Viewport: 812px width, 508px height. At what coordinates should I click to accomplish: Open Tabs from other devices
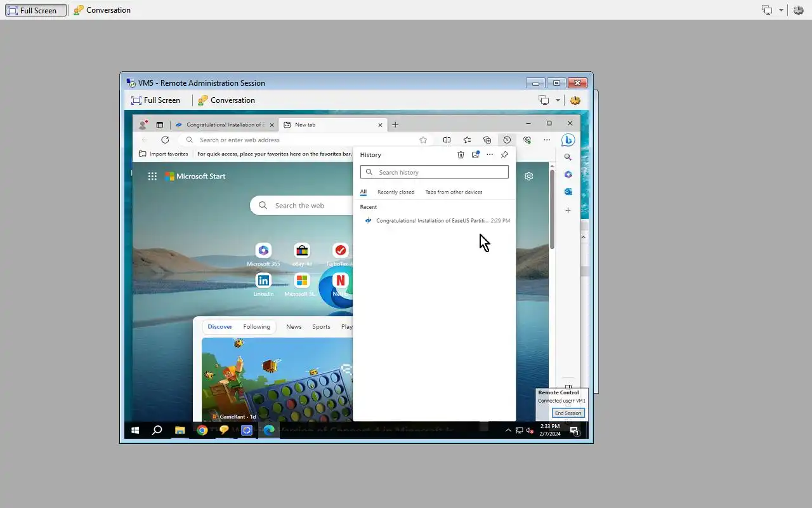click(x=454, y=192)
